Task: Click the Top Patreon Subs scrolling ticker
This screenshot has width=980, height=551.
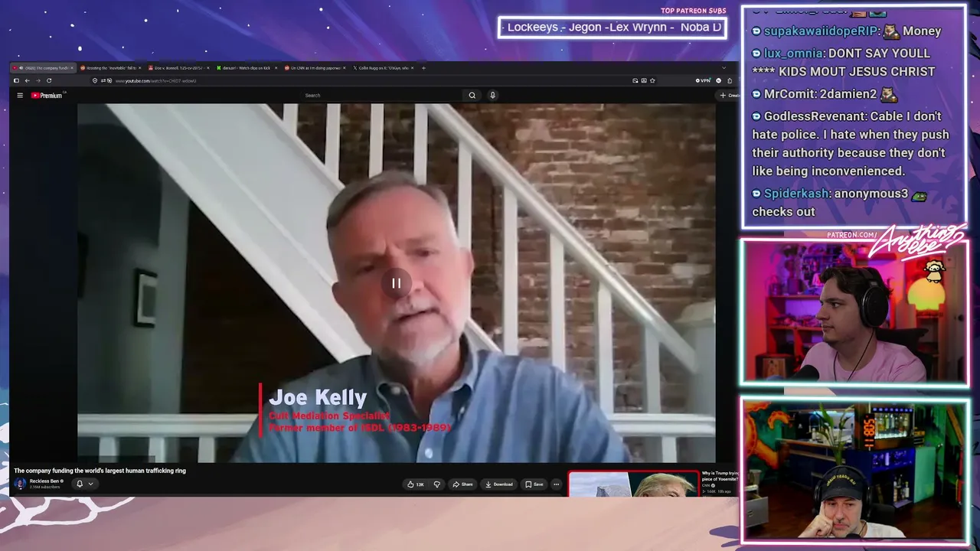Action: (612, 28)
